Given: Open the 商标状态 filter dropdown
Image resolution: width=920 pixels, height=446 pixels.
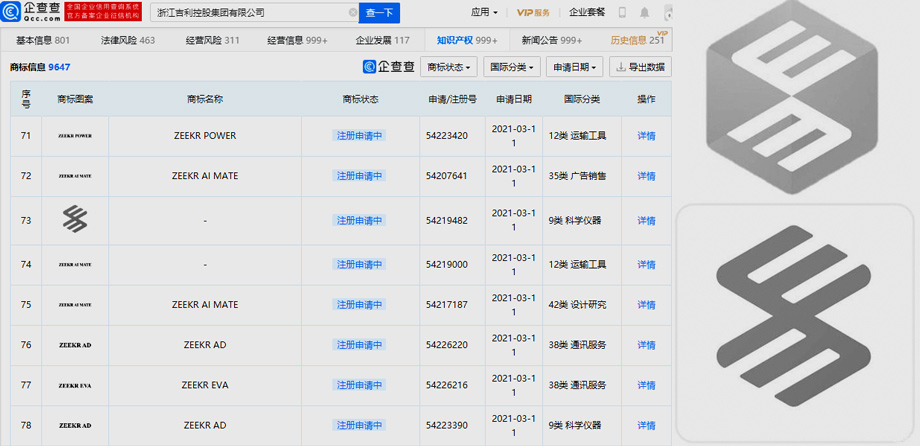Looking at the screenshot, I should pos(448,67).
